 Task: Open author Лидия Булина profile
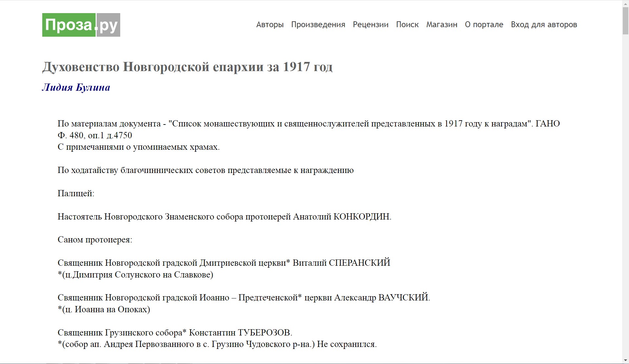point(76,87)
